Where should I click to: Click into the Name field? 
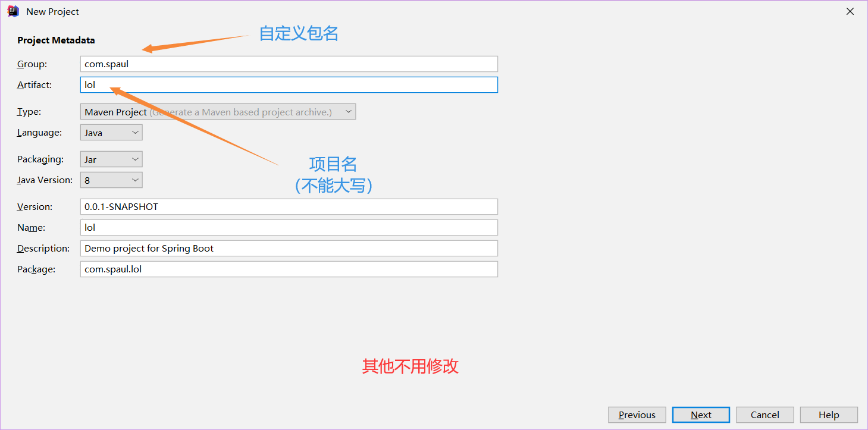(x=289, y=228)
